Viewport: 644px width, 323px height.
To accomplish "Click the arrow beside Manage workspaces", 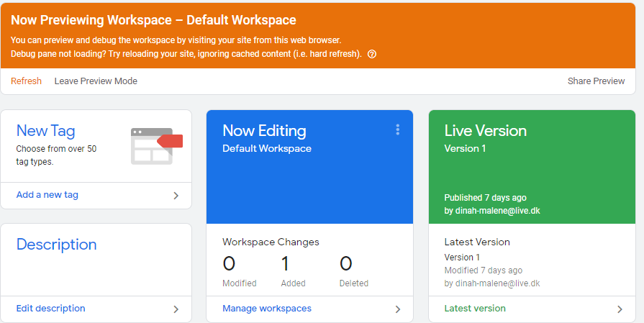I will tap(398, 309).
